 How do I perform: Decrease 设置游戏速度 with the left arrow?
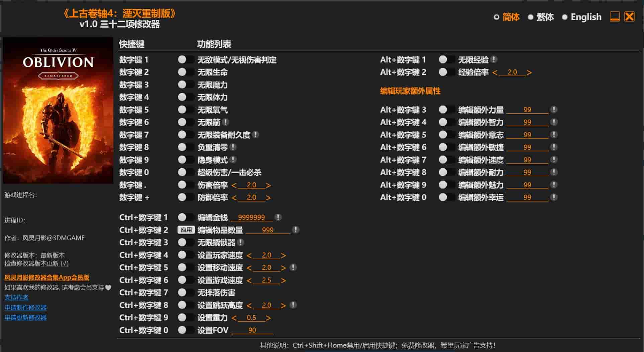(249, 281)
